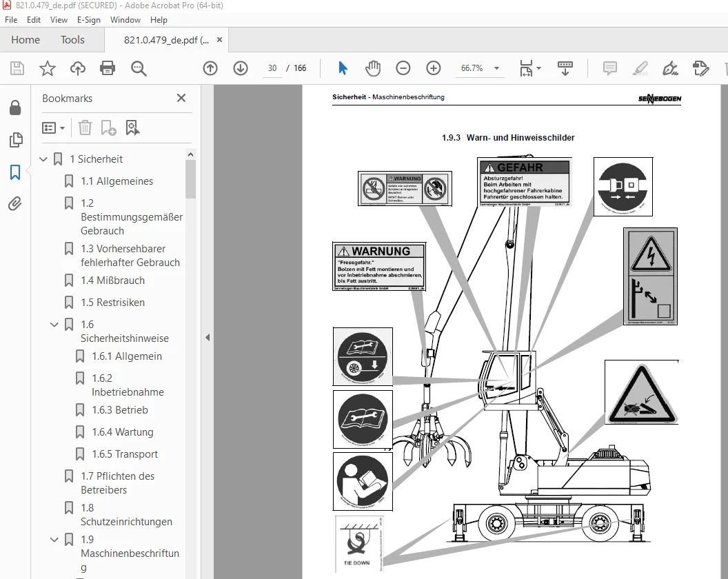Open the Find text magnifier tool
The image size is (728, 579).
139,68
